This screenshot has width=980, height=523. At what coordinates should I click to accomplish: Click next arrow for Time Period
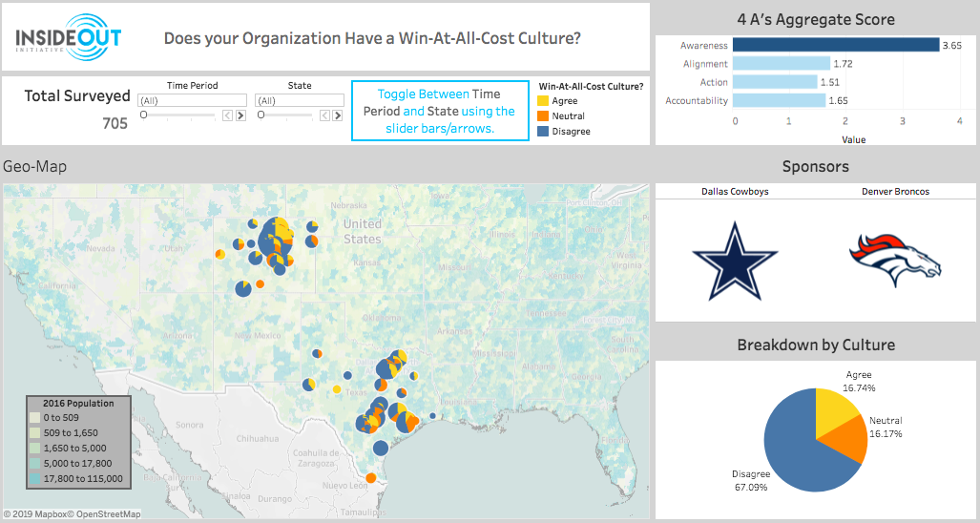point(240,115)
